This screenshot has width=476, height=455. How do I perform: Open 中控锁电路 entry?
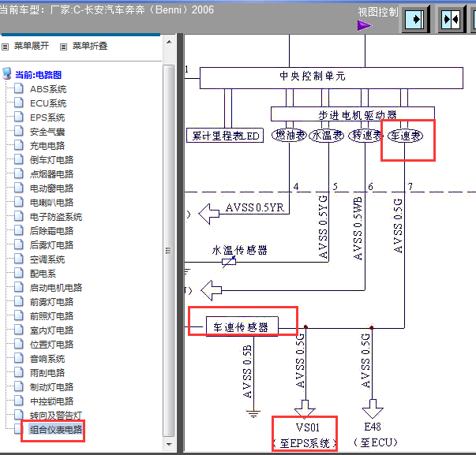(51, 401)
